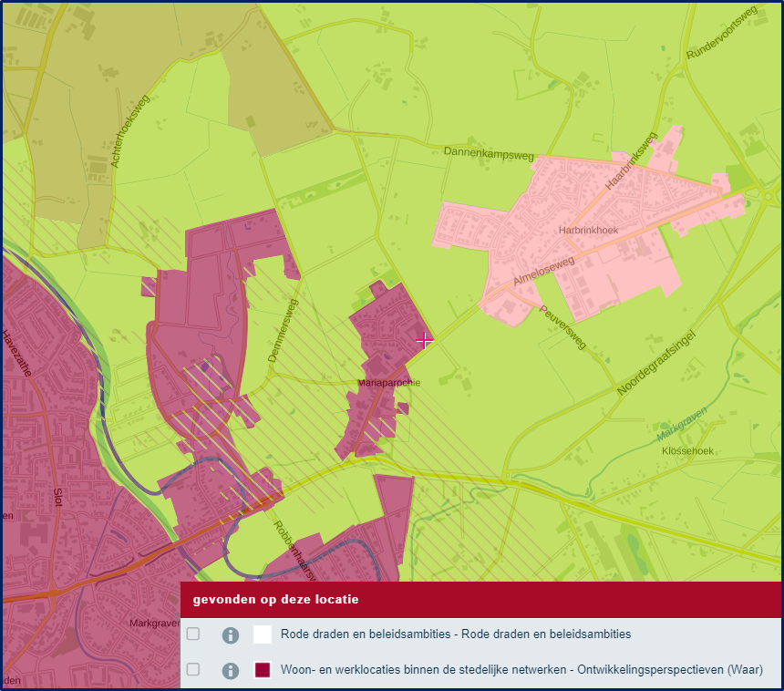Open info icon for Woon- en werklocaties row
784x691 pixels.
(231, 671)
